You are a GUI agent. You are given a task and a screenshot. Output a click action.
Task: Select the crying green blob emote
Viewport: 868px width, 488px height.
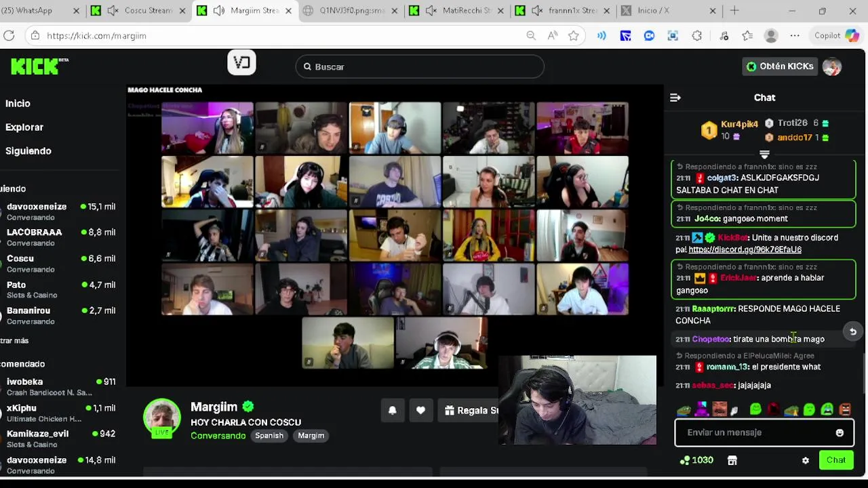pos(827,409)
